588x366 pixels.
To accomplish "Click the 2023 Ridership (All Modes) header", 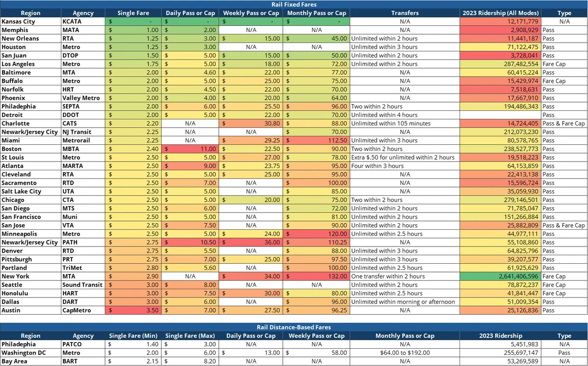I will coord(500,13).
